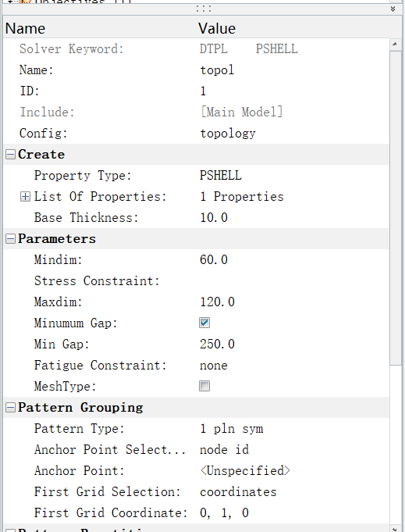Edit the Mindim value 60.0
The image size is (405, 532).
pyautogui.click(x=293, y=260)
